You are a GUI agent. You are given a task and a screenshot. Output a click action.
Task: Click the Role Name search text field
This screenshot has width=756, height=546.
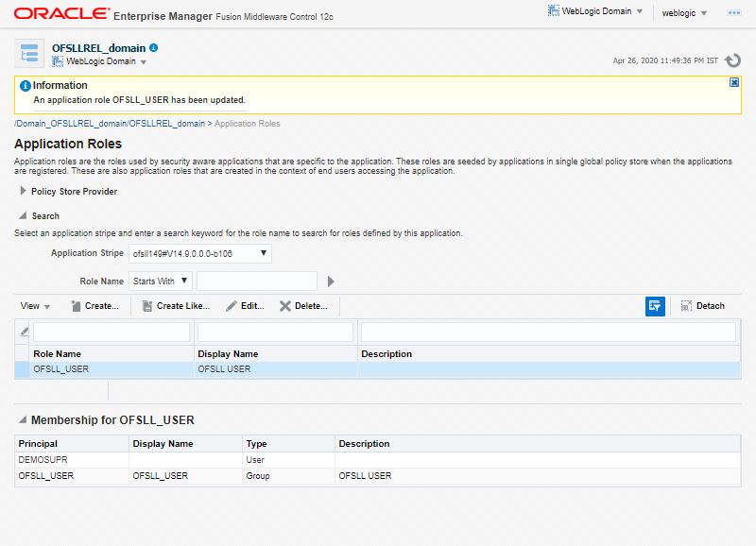(x=257, y=281)
